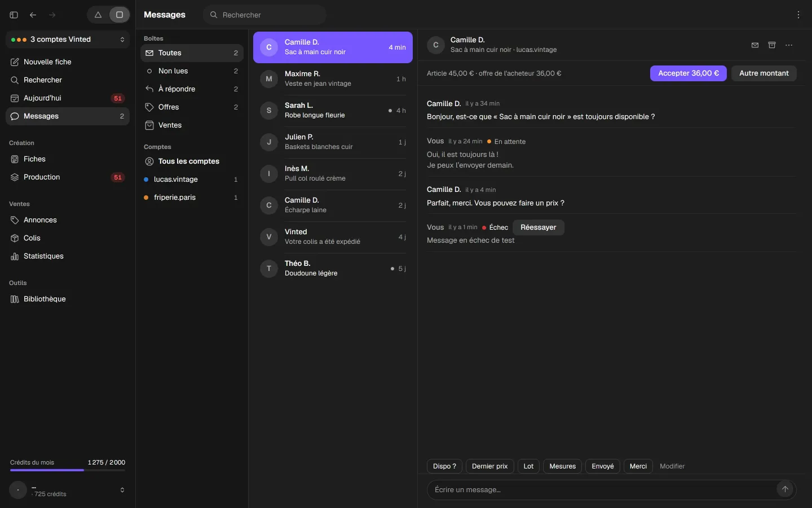Select the Toutes mailbox
This screenshot has height=508, width=812.
(192, 53)
